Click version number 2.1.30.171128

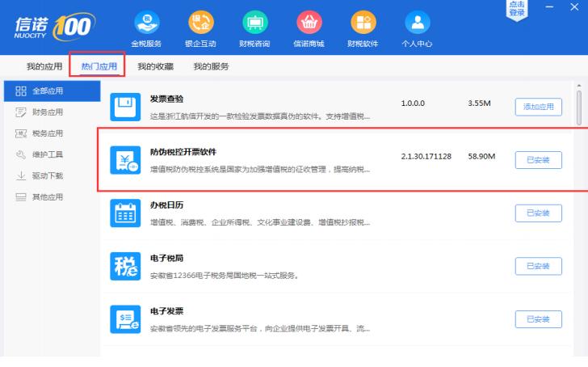coord(426,157)
